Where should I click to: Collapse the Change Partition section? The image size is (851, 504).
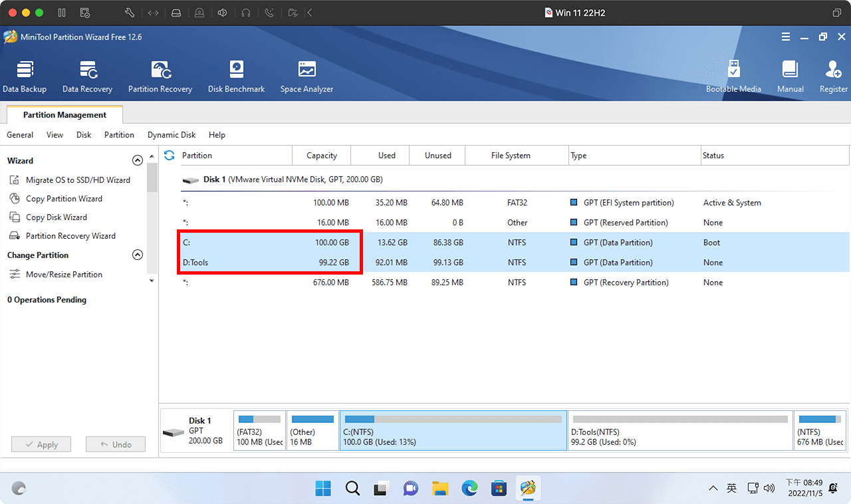(x=138, y=254)
